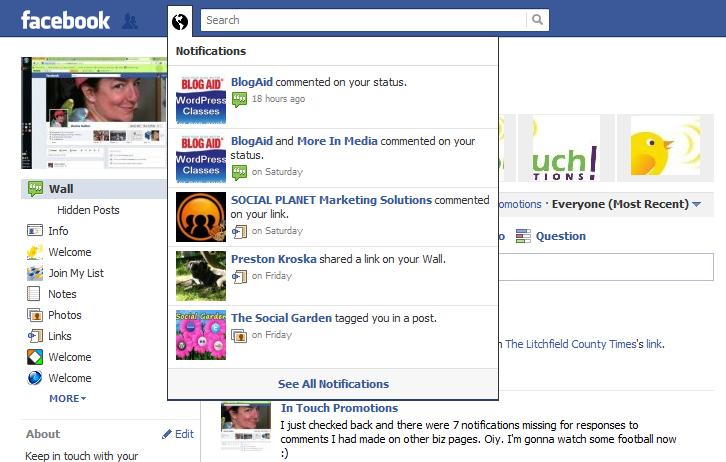Open Join My List tab
Image resolution: width=726 pixels, height=462 pixels.
[x=76, y=273]
